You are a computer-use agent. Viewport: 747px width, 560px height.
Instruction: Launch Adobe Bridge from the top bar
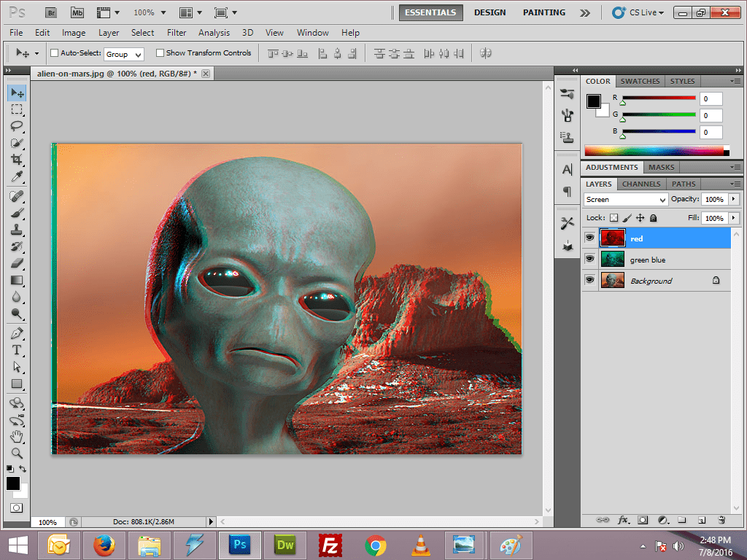coord(50,13)
